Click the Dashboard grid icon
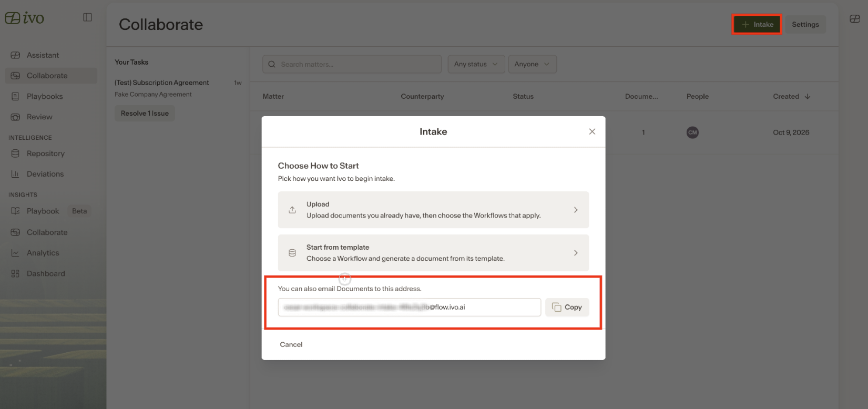Screen dimensions: 868x409 point(15,273)
